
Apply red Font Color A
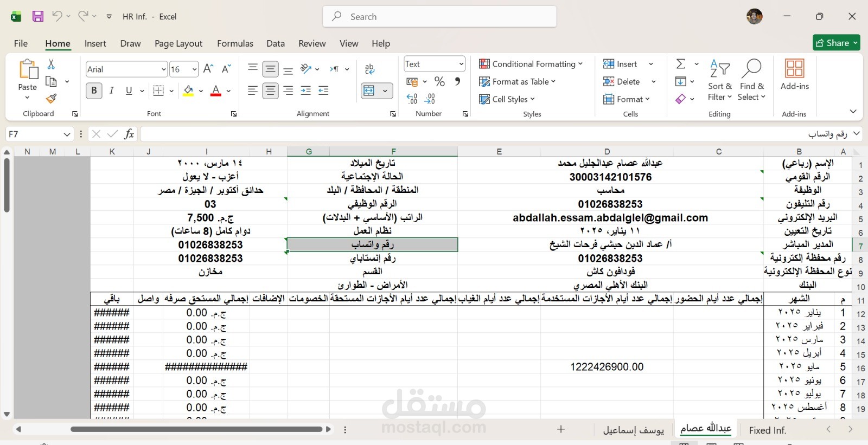(216, 91)
